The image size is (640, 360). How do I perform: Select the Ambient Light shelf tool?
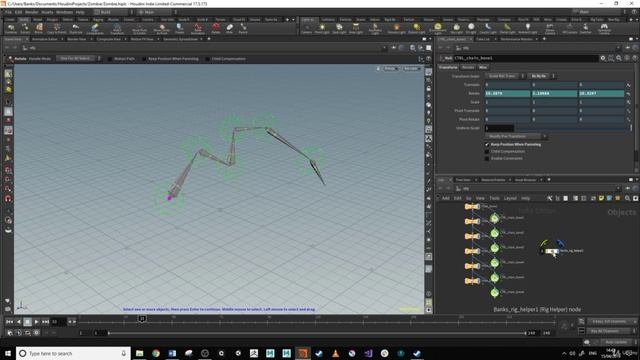pos(528,29)
